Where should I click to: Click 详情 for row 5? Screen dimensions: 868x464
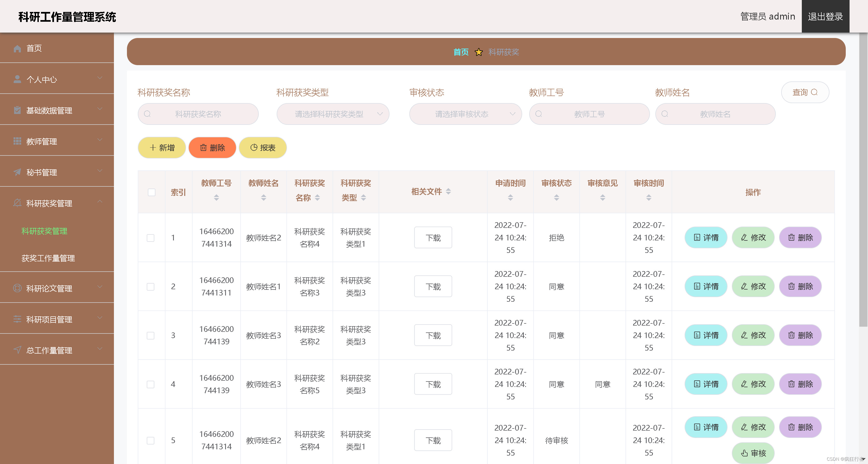[706, 427]
